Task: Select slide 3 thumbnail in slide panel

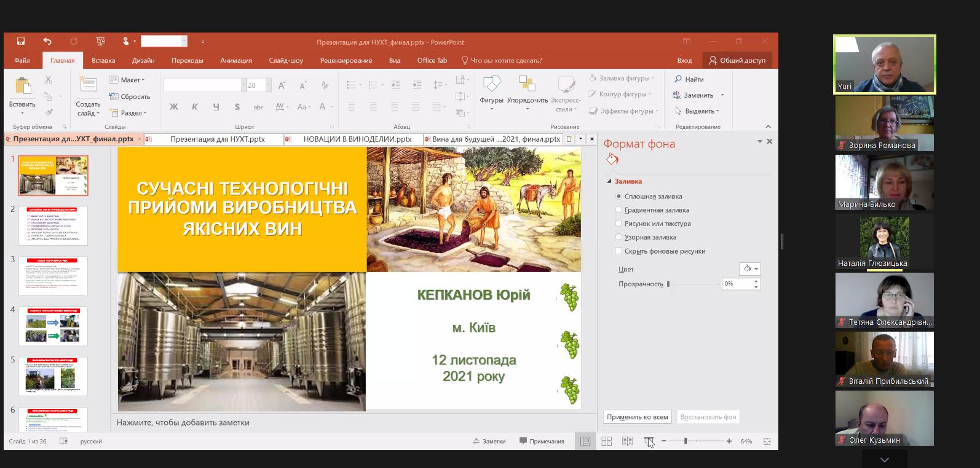Action: pos(53,276)
